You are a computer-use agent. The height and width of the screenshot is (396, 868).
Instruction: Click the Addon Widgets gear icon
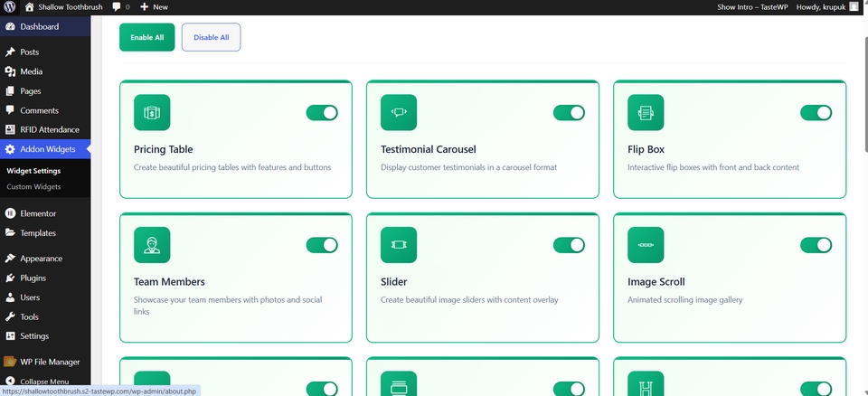[10, 149]
